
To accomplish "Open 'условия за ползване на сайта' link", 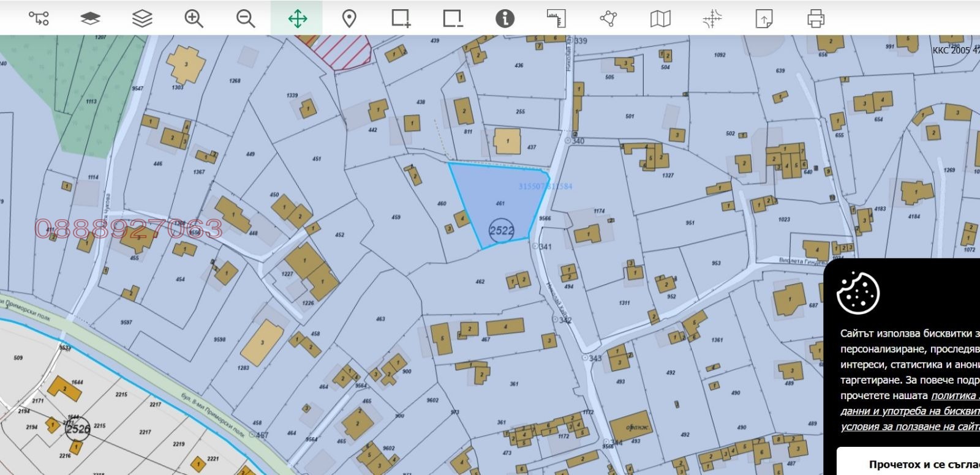I will pyautogui.click(x=910, y=427).
